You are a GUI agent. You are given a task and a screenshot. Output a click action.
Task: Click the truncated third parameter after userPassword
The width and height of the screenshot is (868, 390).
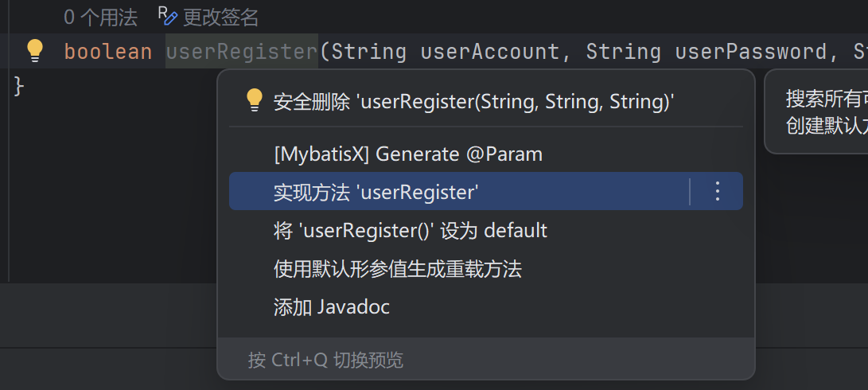pyautogui.click(x=858, y=52)
